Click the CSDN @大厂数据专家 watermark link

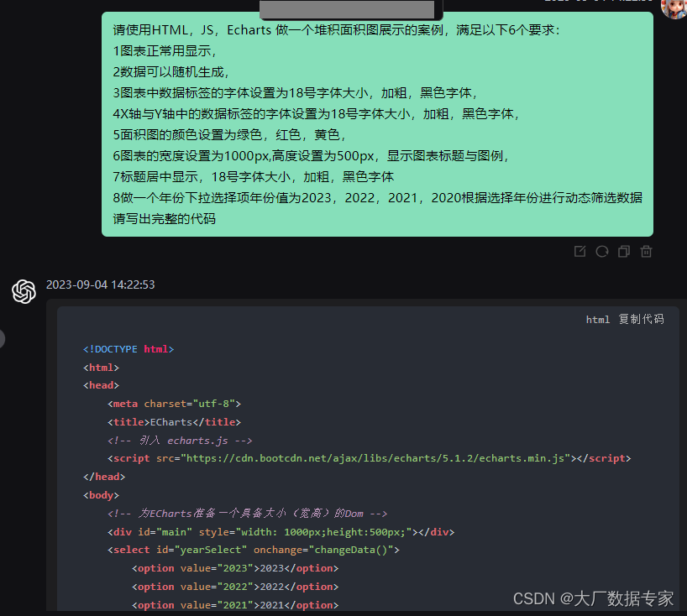click(593, 598)
